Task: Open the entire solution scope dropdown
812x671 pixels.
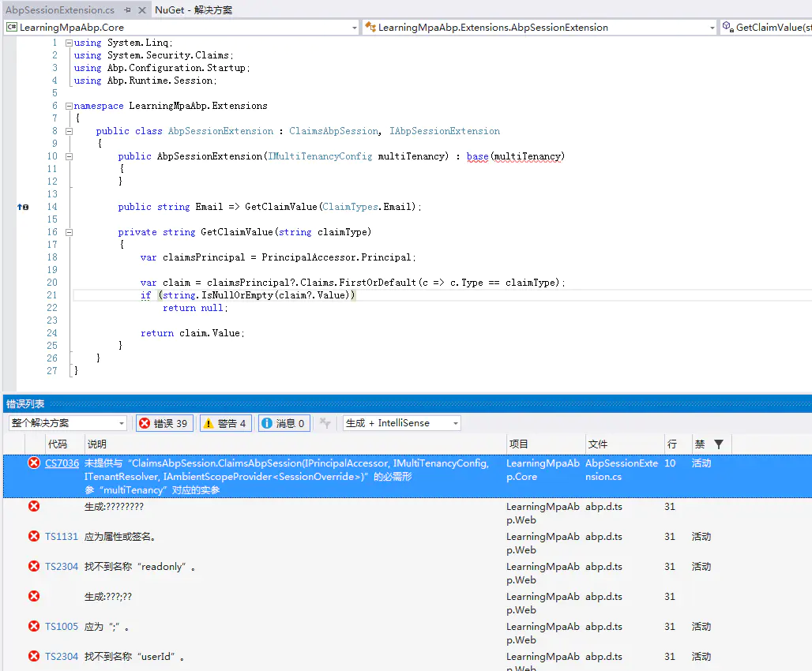Action: click(68, 423)
